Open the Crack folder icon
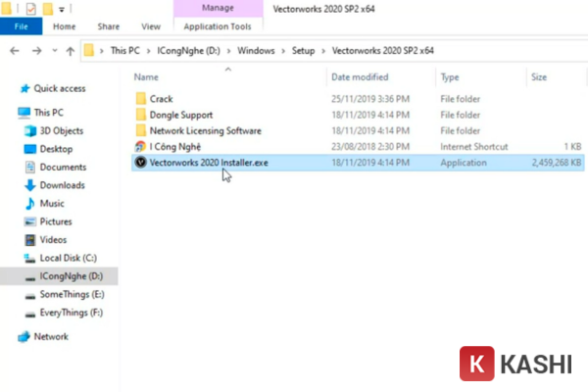 pos(141,99)
